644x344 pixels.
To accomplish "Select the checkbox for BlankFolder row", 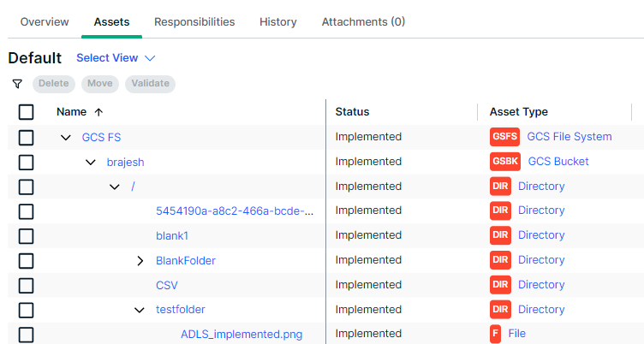I will coord(26,261).
